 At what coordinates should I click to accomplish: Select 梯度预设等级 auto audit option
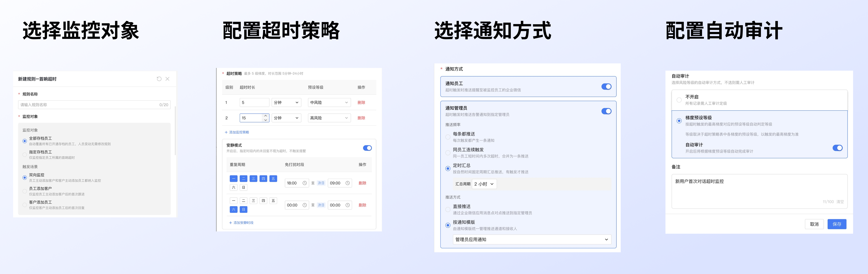coord(679,121)
